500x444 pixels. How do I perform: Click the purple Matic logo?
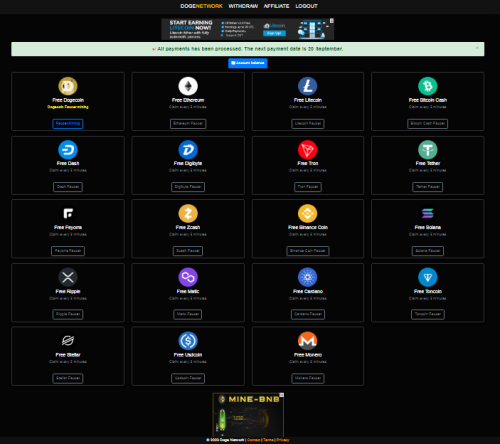point(188,277)
